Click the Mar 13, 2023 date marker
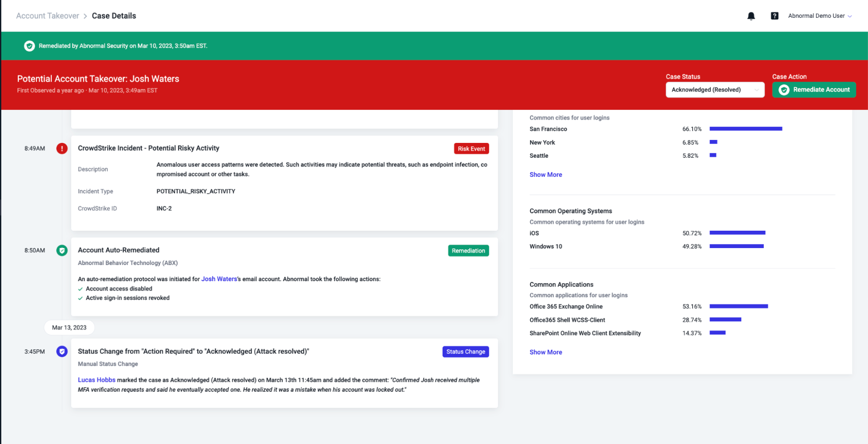The image size is (868, 444). [x=69, y=328]
